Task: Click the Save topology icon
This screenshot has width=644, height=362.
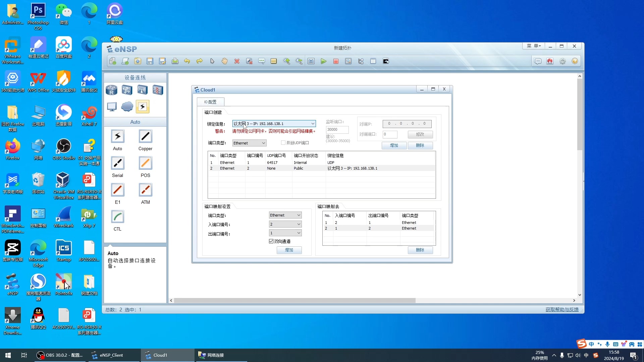Action: tap(150, 61)
